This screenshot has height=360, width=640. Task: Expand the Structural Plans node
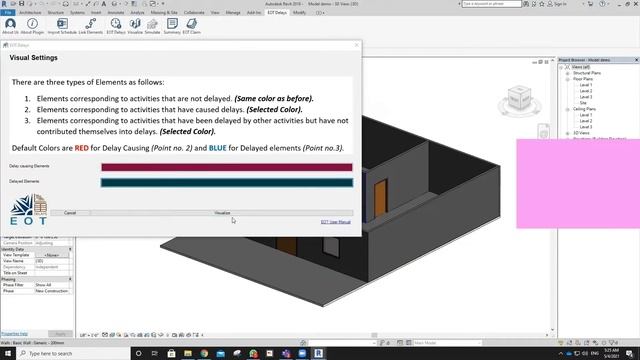point(567,73)
